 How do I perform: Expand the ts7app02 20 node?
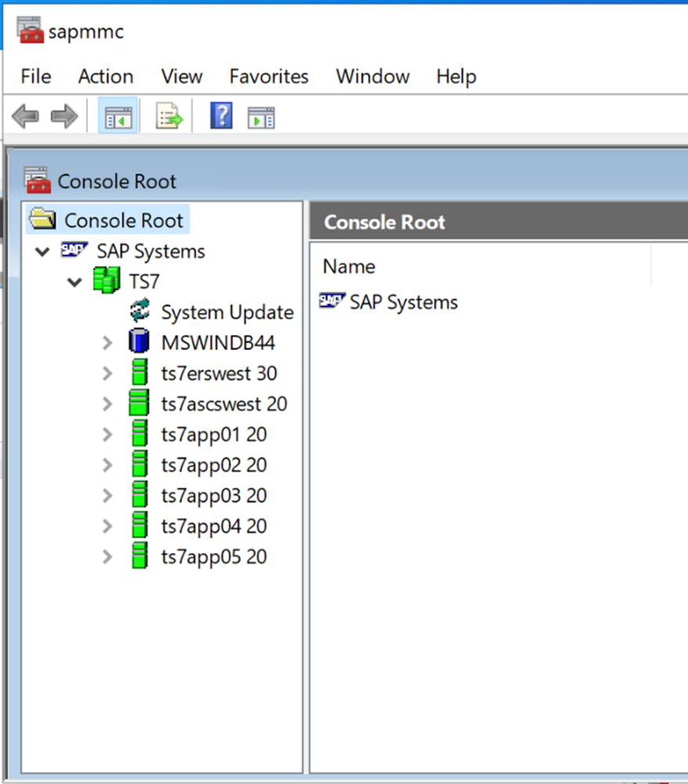107,465
